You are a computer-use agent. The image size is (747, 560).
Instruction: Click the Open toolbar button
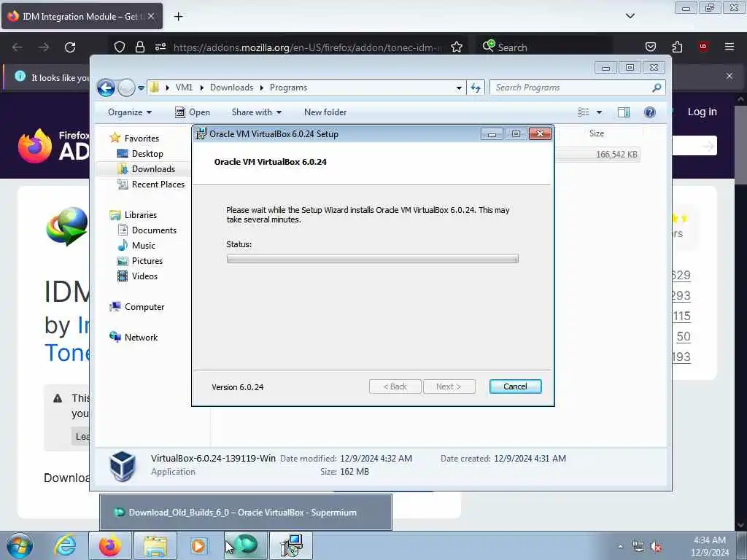(x=193, y=112)
